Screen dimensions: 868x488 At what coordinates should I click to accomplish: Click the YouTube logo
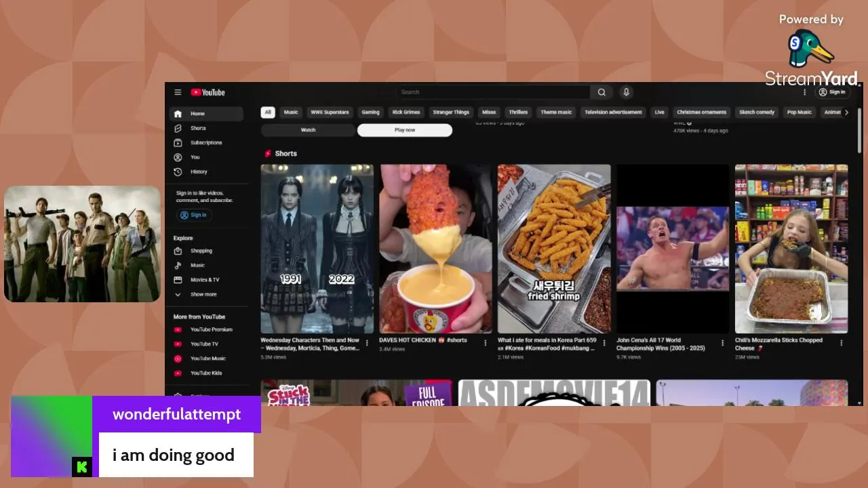(x=208, y=92)
